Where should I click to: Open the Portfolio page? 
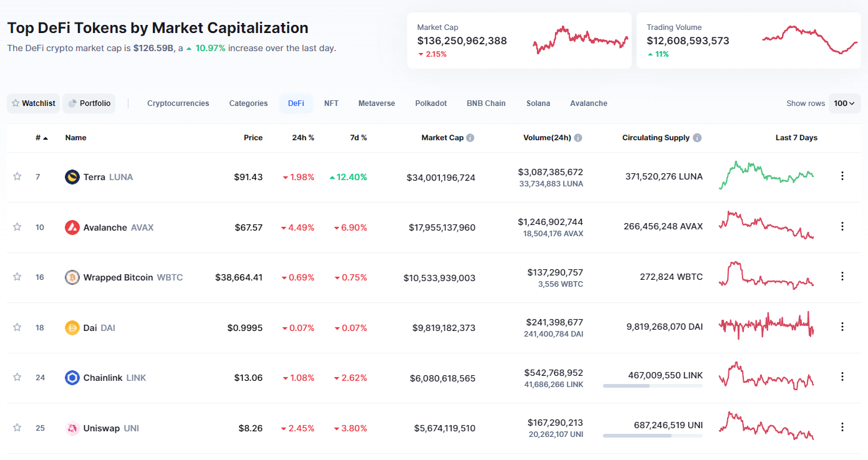(89, 103)
